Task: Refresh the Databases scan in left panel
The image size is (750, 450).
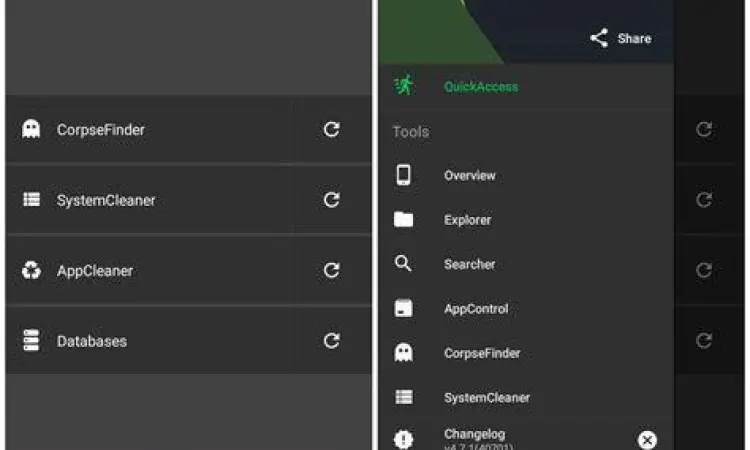Action: 331,340
